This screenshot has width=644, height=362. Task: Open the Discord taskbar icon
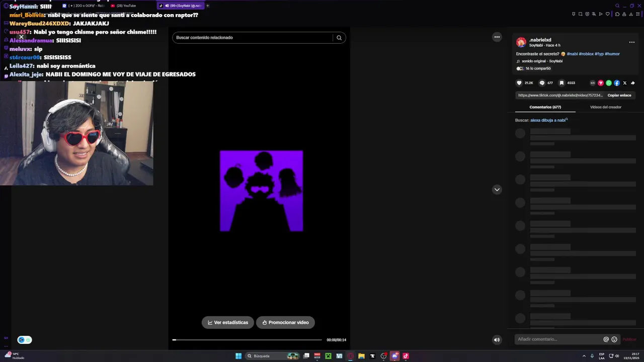pyautogui.click(x=394, y=356)
